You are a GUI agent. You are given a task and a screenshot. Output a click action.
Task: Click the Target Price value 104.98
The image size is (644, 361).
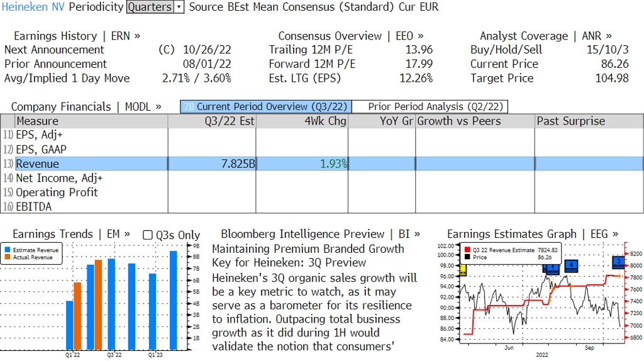[x=612, y=79]
